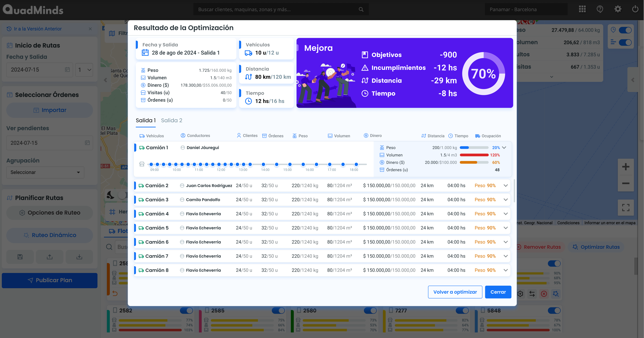Open the help question mark icon
Image resolution: width=644 pixels, height=338 pixels.
coord(600,9)
